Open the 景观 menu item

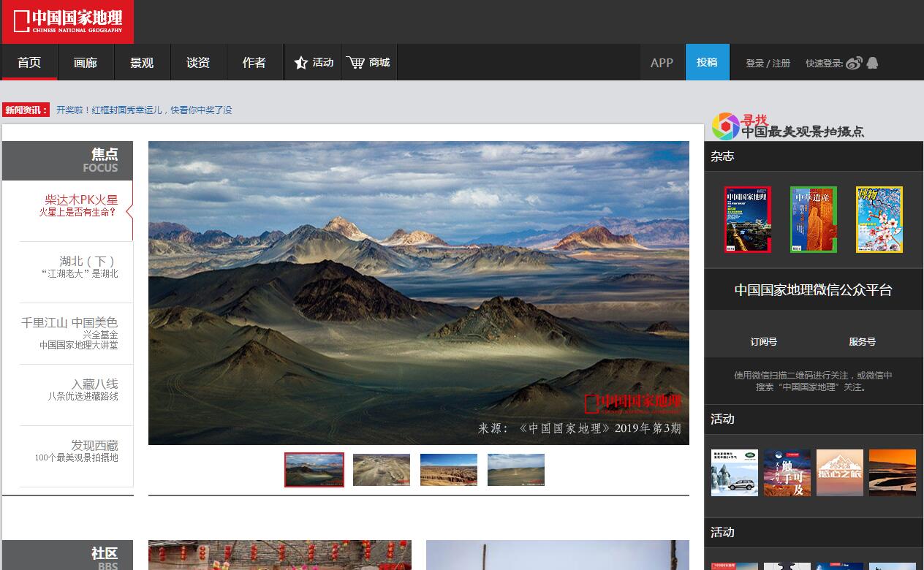coord(142,63)
